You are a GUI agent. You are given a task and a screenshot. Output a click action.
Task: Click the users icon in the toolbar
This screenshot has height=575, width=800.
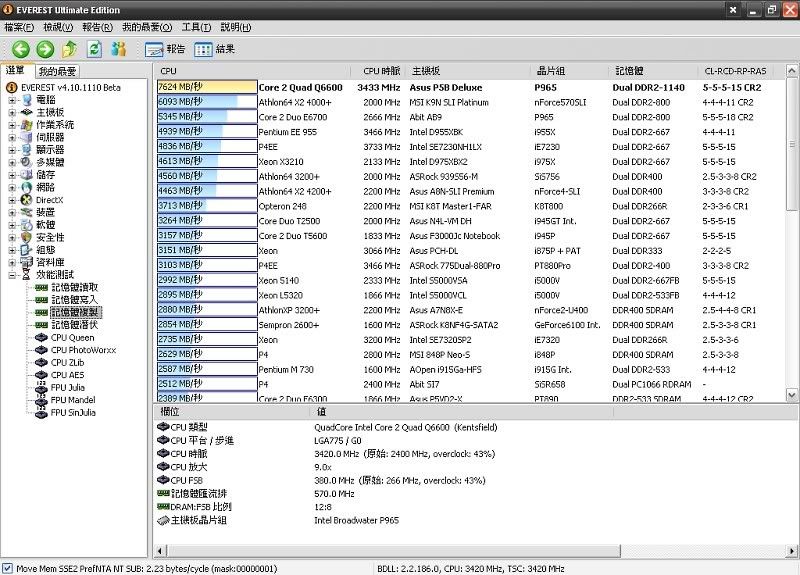click(x=120, y=49)
